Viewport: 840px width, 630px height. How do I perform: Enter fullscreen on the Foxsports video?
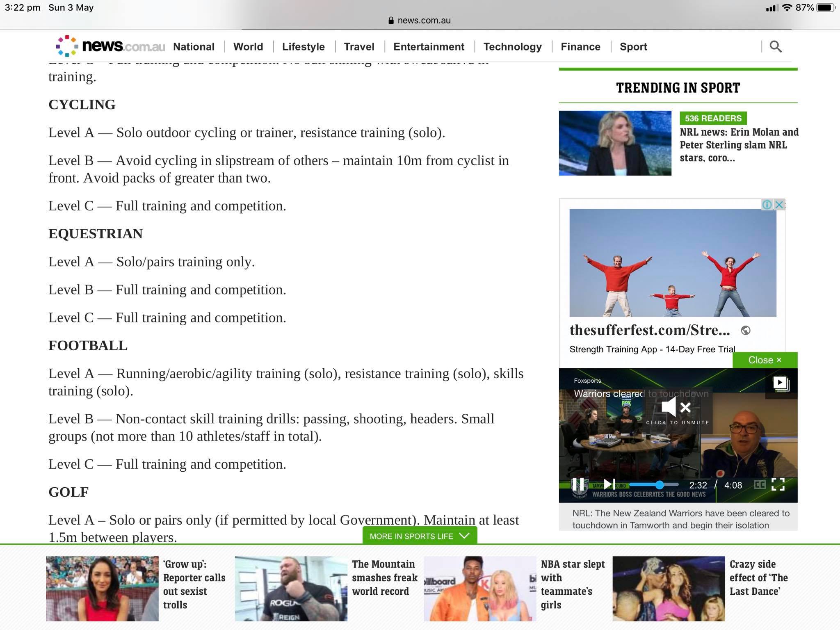[778, 484]
